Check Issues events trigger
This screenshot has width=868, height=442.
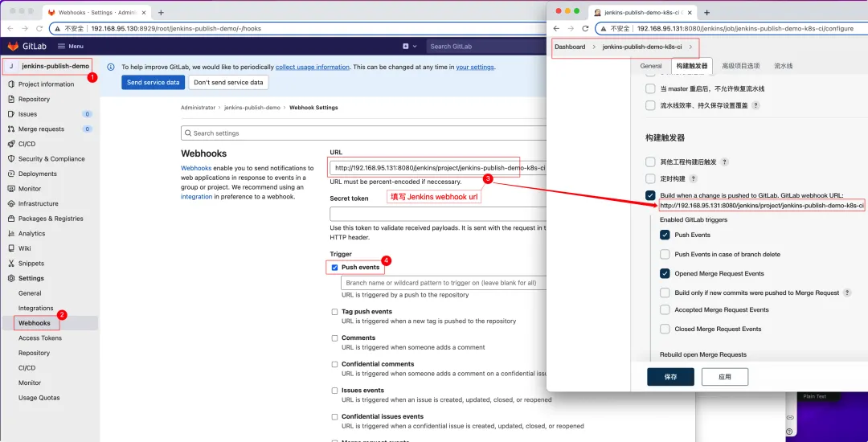334,391
